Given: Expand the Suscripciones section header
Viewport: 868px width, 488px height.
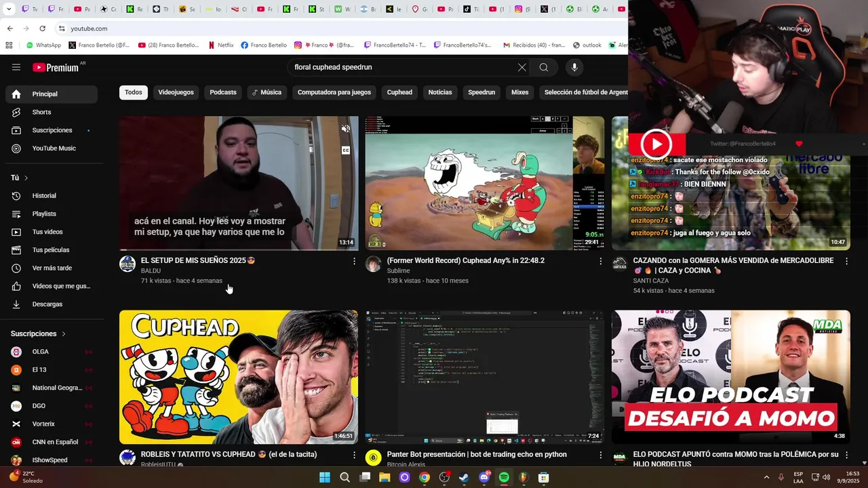Looking at the screenshot, I should pos(39,333).
